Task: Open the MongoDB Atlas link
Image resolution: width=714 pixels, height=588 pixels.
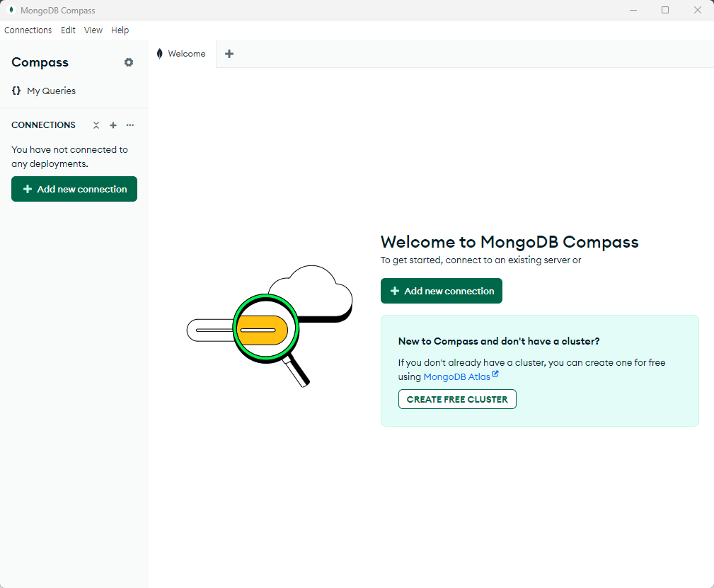Action: 456,376
